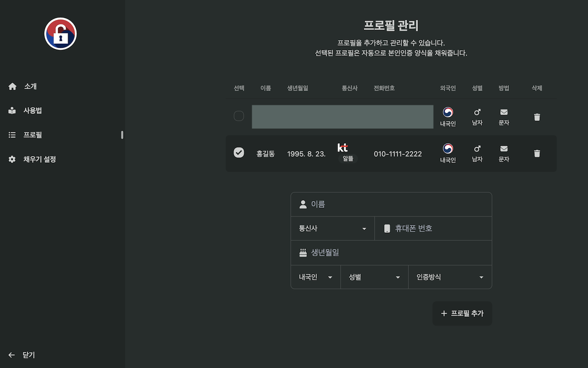This screenshot has width=588, height=368.
Task: Click the home icon beside 소개
Action: point(12,86)
